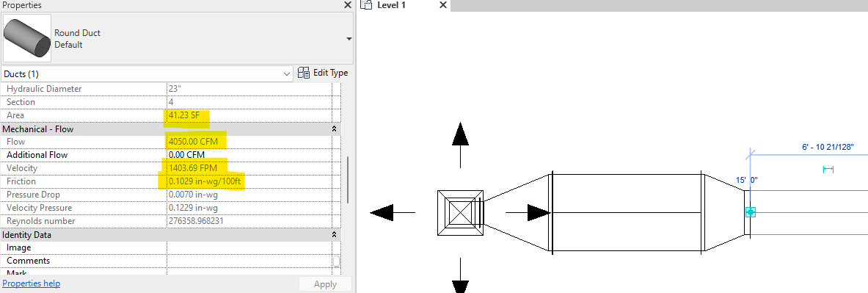Select the Friction value 0.1029 in-wg/100ft
Viewport: 868px width, 293px height.
(205, 181)
